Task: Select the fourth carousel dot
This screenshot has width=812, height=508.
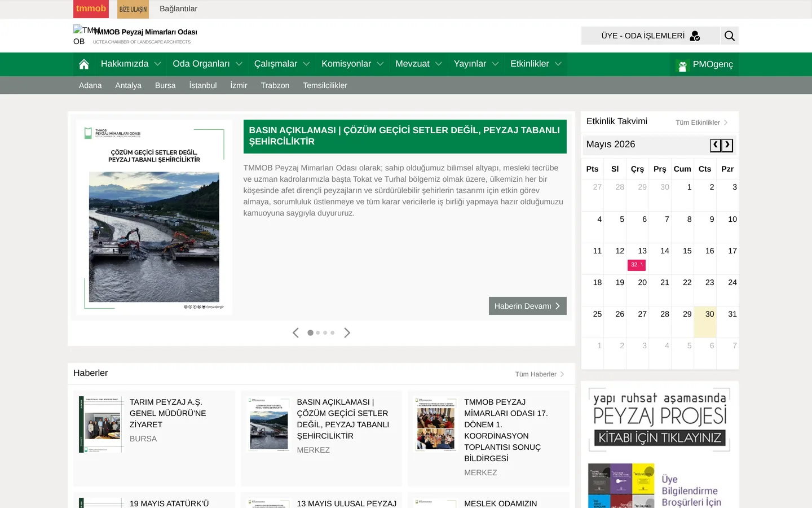Action: (x=333, y=333)
